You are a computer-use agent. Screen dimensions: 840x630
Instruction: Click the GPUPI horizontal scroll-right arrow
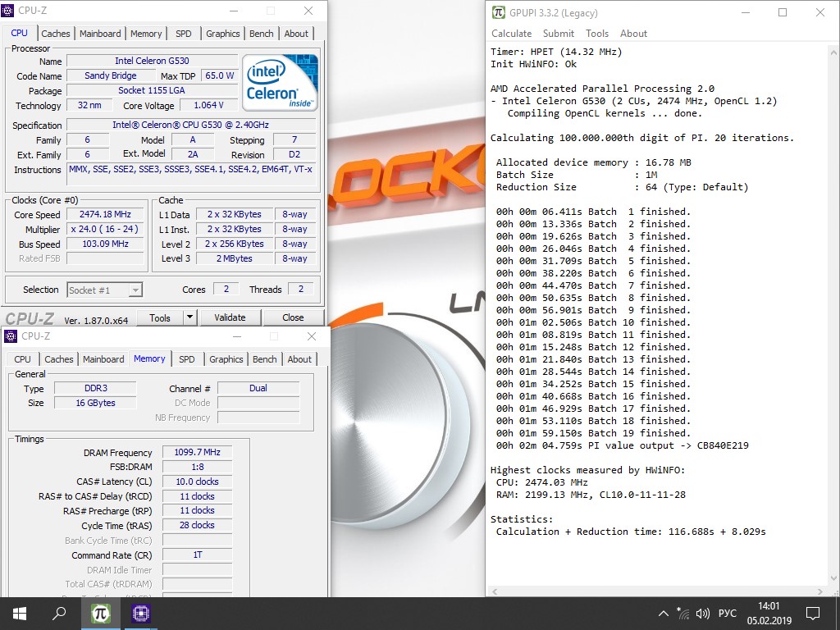click(820, 591)
